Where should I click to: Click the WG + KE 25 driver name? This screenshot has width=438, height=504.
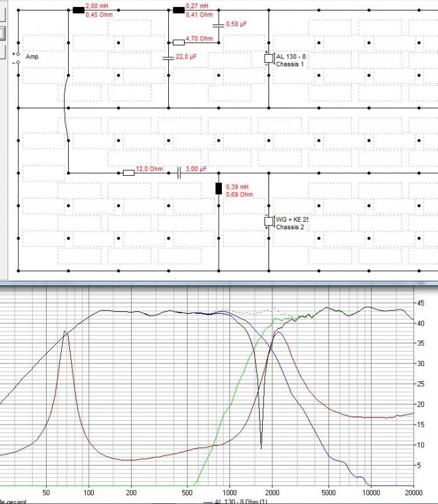coord(292,219)
